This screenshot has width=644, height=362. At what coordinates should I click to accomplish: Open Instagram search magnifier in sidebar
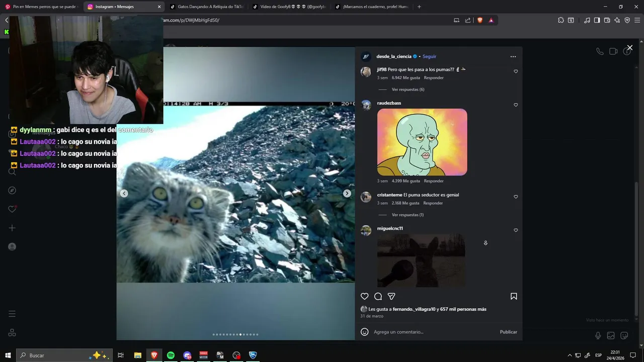coord(12,172)
